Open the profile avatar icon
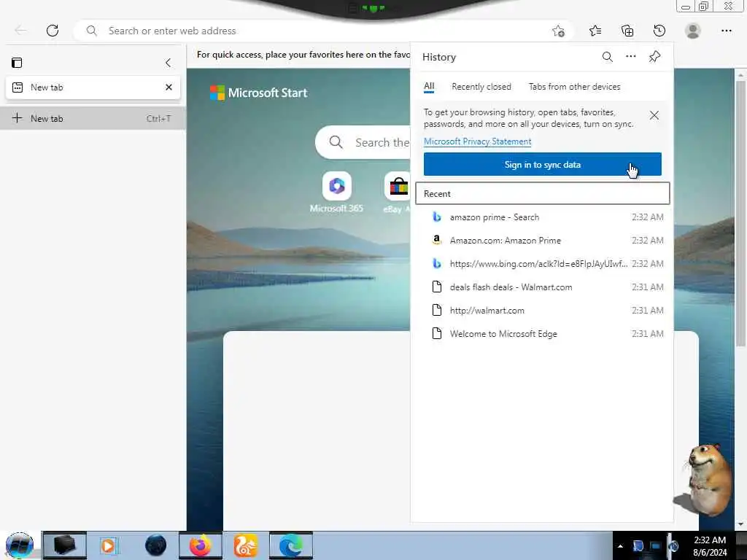Image resolution: width=747 pixels, height=560 pixels. (693, 31)
